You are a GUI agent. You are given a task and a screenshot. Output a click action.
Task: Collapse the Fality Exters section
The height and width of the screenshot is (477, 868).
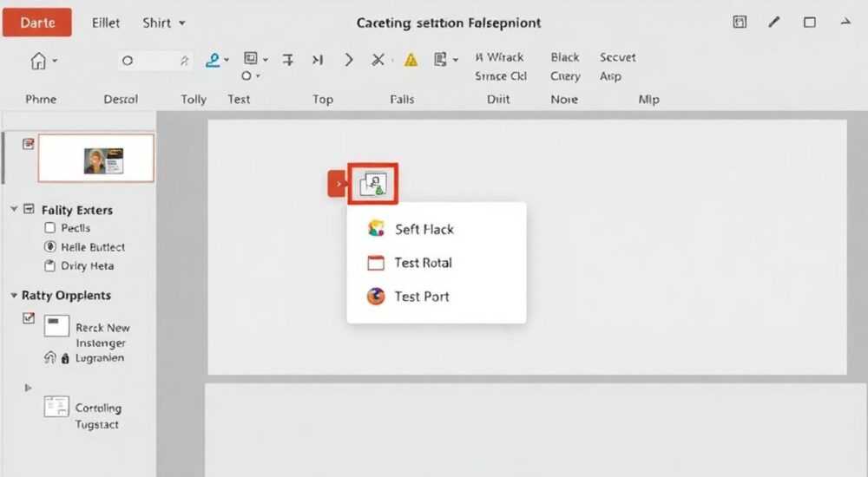tap(14, 209)
